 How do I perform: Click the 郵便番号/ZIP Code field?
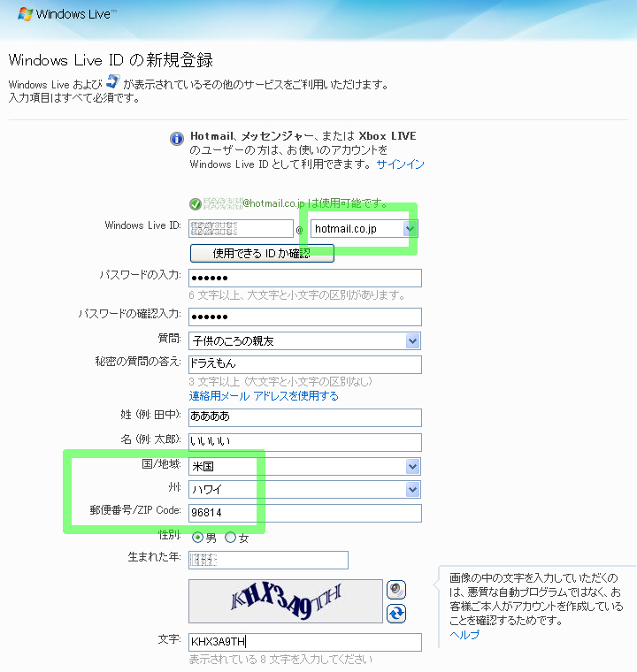click(305, 513)
